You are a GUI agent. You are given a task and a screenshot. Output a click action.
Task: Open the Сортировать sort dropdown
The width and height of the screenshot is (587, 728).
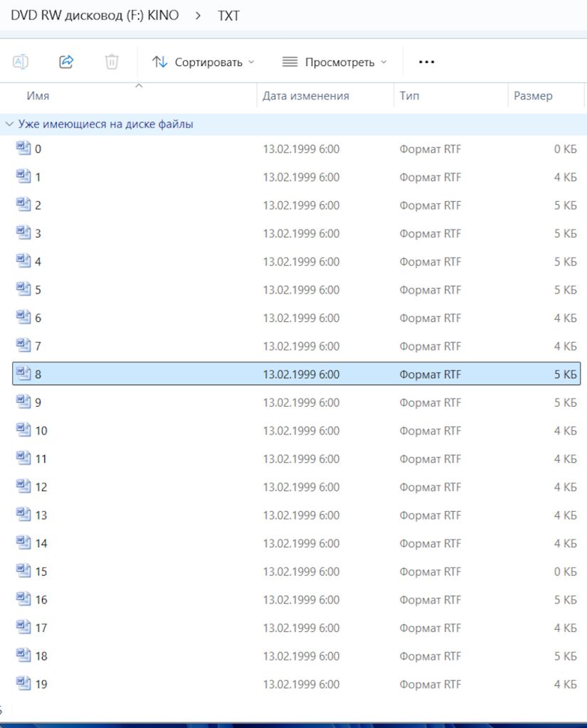(x=203, y=62)
